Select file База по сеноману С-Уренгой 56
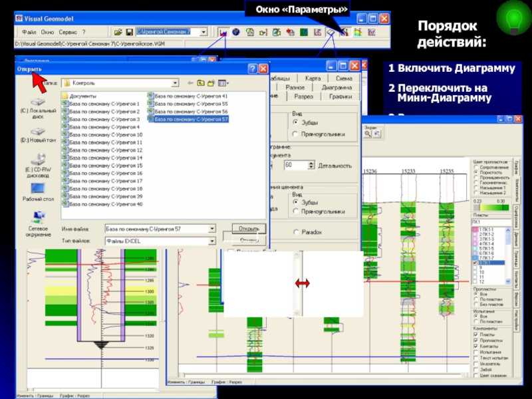 pyautogui.click(x=191, y=112)
